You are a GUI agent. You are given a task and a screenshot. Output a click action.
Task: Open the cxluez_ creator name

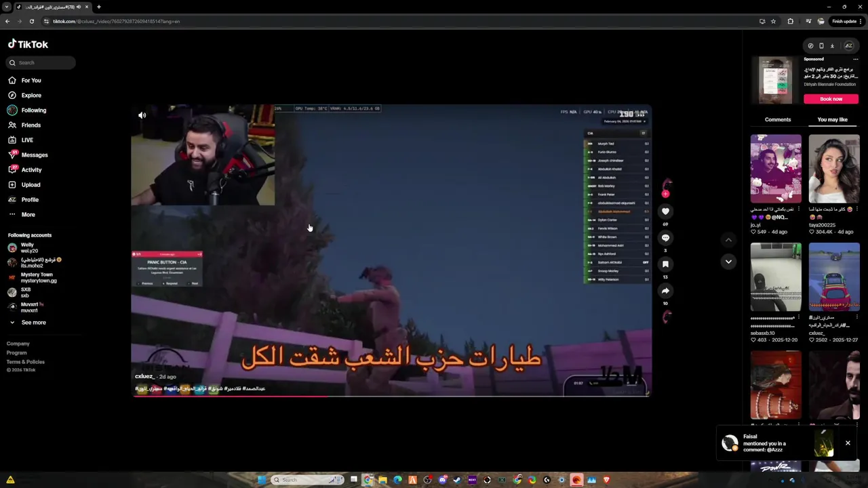click(x=144, y=376)
